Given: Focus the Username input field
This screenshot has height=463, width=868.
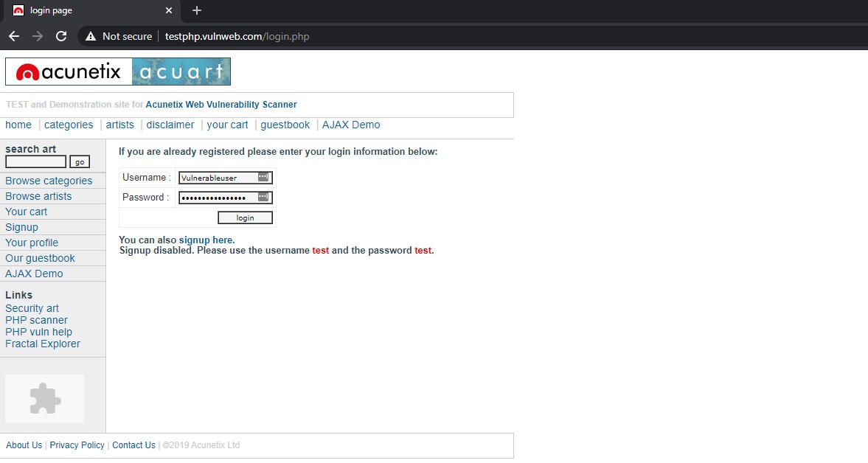Looking at the screenshot, I should (x=226, y=178).
